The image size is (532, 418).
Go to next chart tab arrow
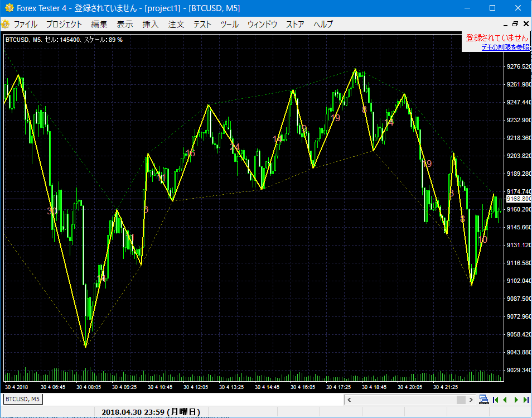[x=516, y=400]
